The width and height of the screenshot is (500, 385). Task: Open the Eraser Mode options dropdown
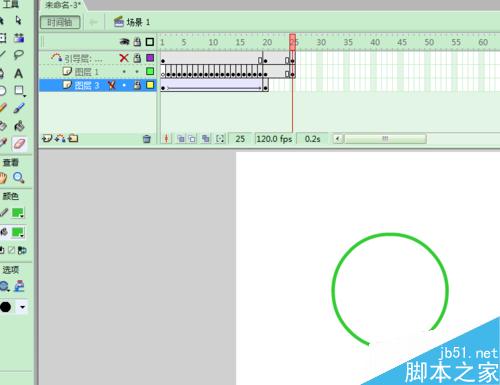(4, 286)
